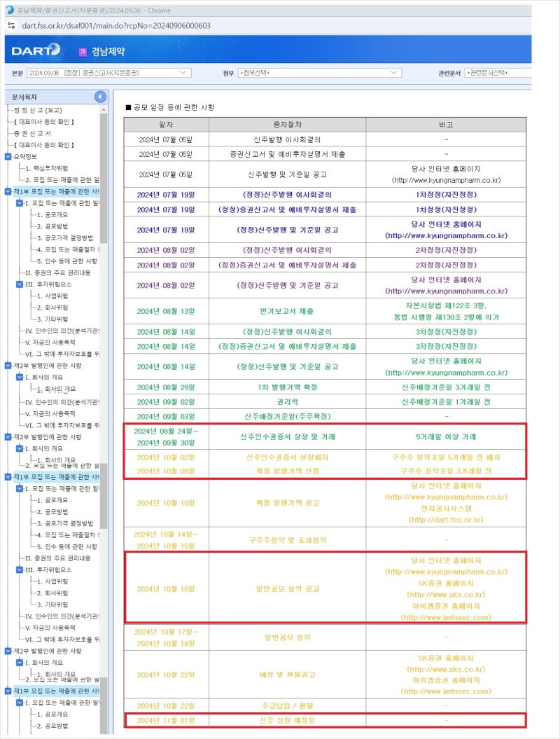Click the collapse arrow on the 문서목차 header
This screenshot has width=560, height=739.
tap(100, 97)
